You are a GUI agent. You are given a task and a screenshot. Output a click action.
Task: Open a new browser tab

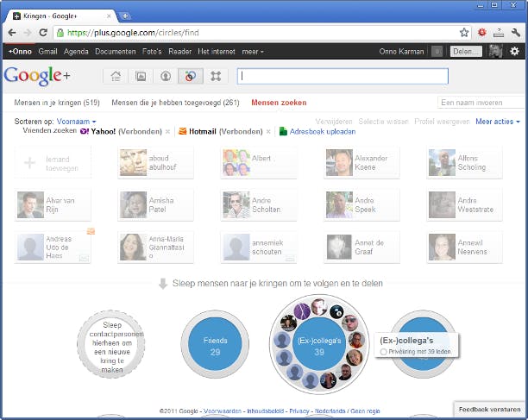pyautogui.click(x=125, y=16)
